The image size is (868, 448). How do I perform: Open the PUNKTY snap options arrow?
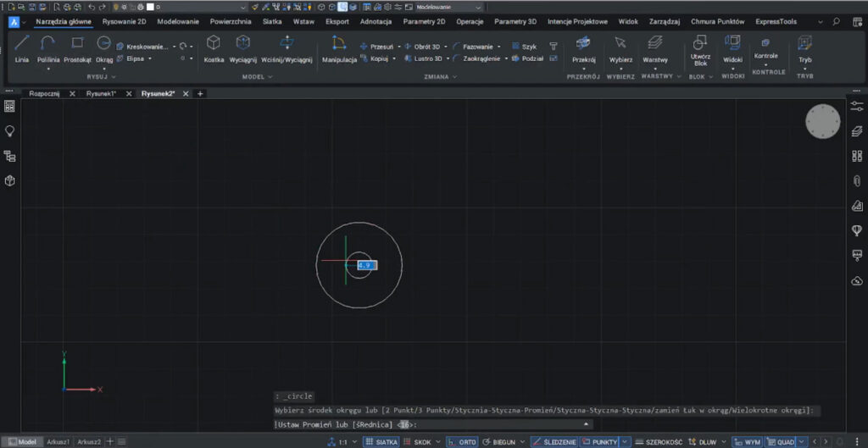click(626, 442)
